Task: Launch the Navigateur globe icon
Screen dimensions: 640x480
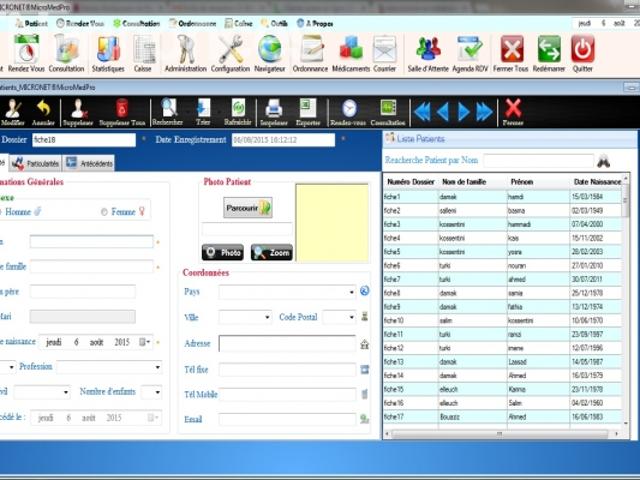Action: [270, 53]
